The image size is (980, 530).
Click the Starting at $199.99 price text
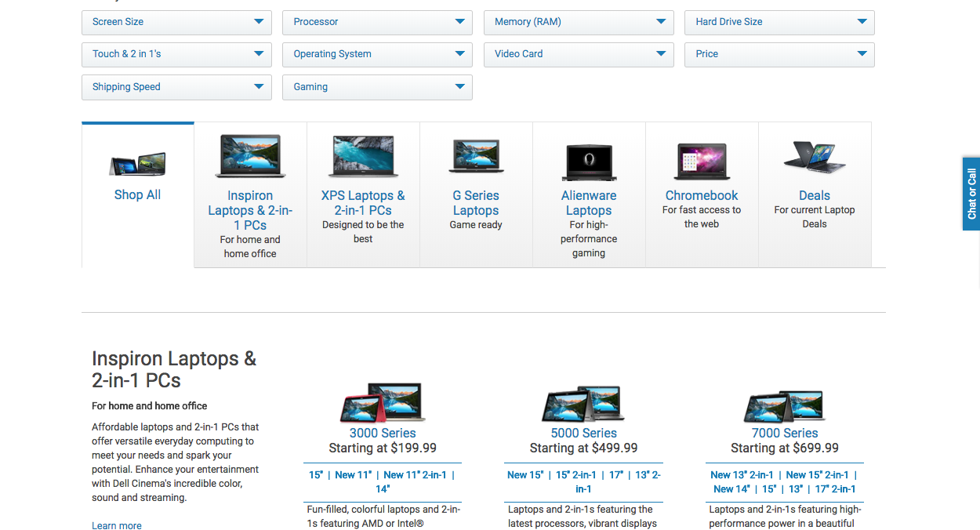pos(383,448)
